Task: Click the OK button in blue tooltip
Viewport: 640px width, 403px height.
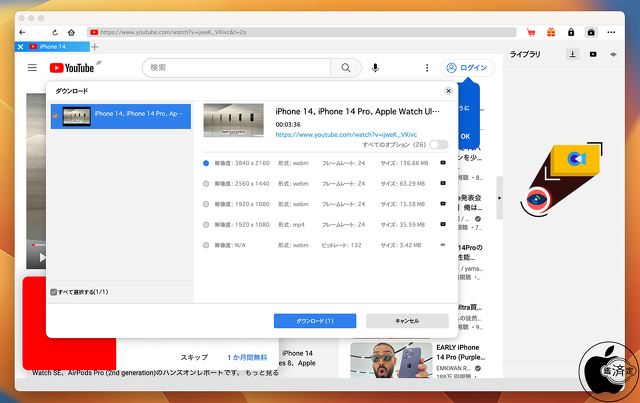Action: pyautogui.click(x=465, y=136)
